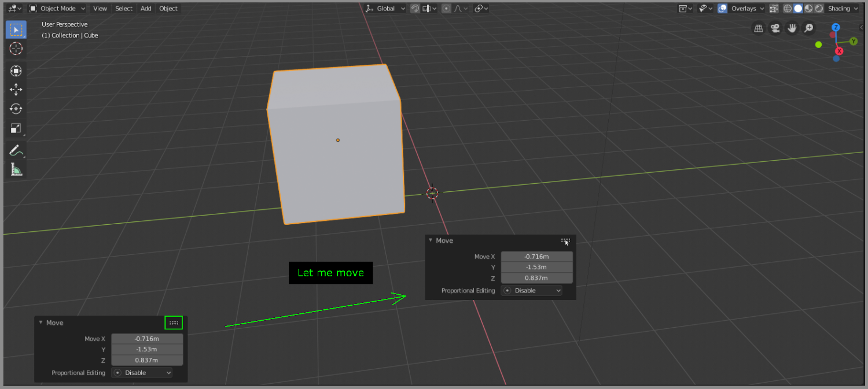
Task: Click the negative Z blue dot gizmo
Action: tap(836, 58)
